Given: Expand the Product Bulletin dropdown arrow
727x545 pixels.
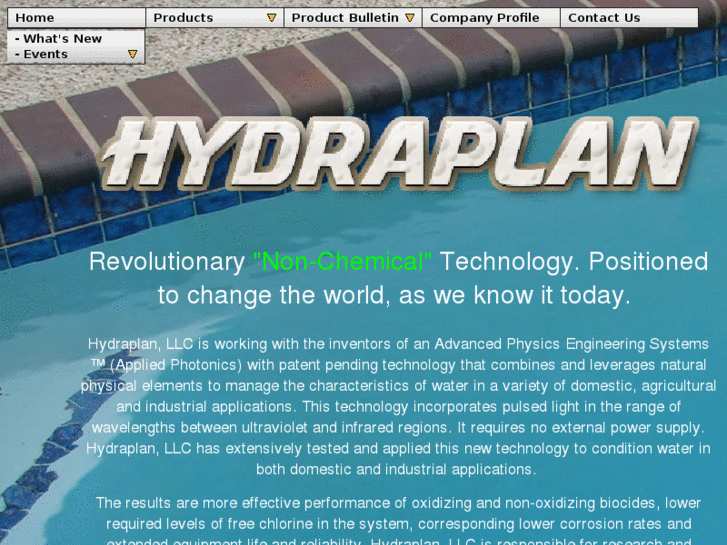Looking at the screenshot, I should 409,18.
